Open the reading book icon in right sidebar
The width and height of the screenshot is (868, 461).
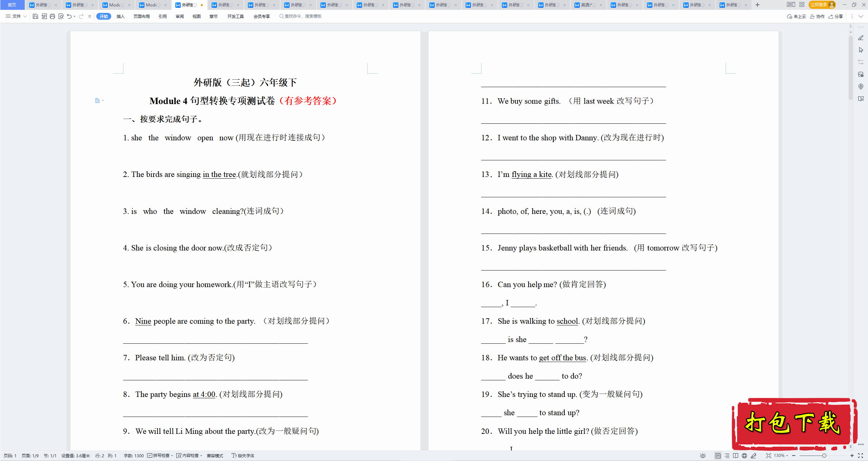[x=861, y=99]
